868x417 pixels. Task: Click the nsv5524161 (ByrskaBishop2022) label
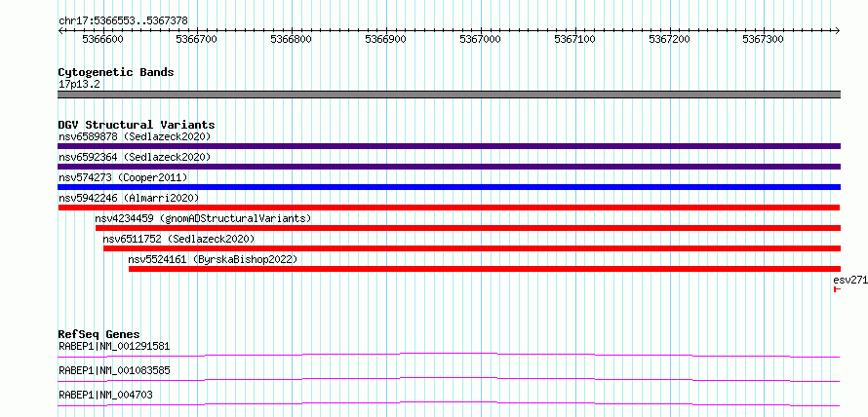[x=213, y=259]
